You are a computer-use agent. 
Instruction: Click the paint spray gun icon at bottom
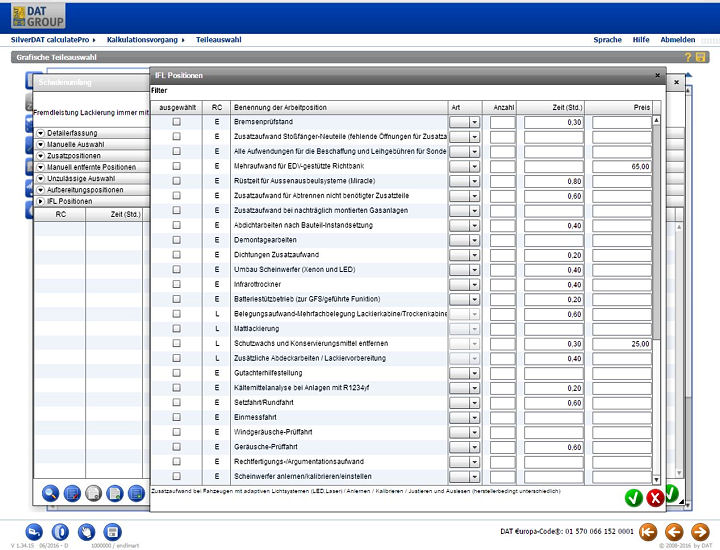click(34, 533)
